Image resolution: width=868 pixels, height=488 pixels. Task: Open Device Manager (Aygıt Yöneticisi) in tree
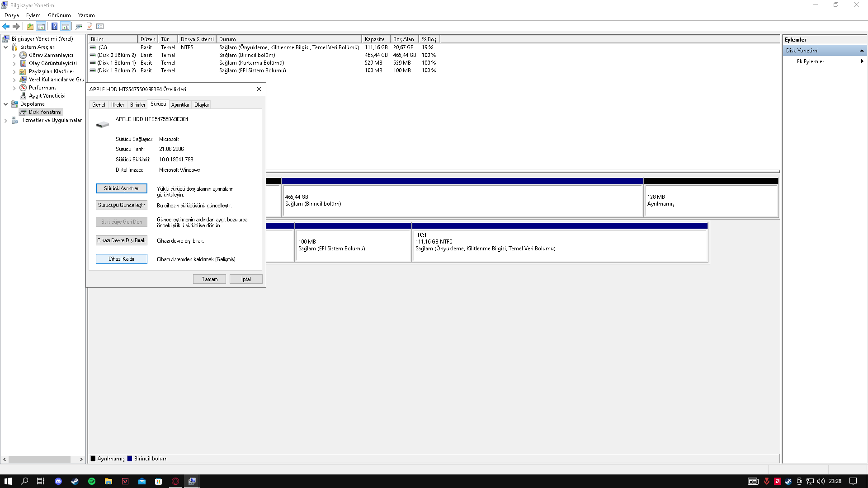[47, 96]
